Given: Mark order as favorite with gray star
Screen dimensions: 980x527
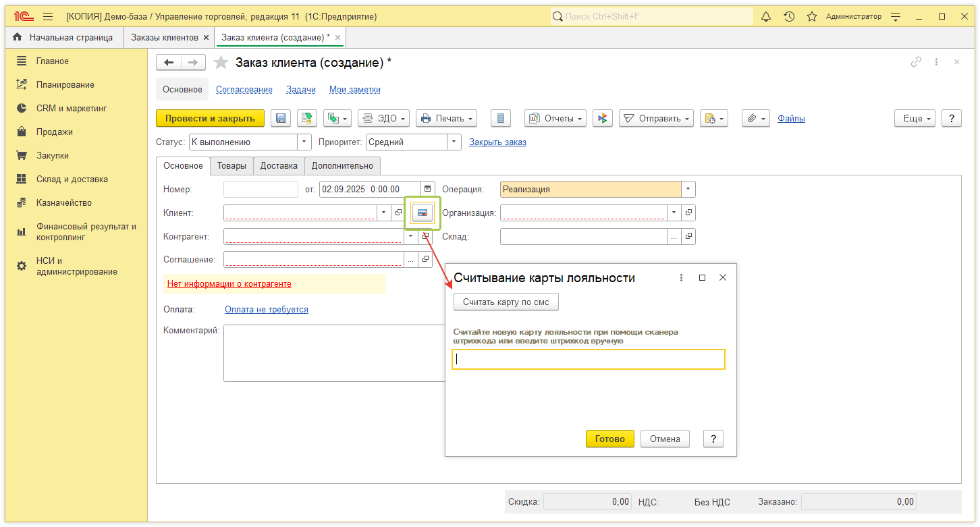Looking at the screenshot, I should 221,63.
